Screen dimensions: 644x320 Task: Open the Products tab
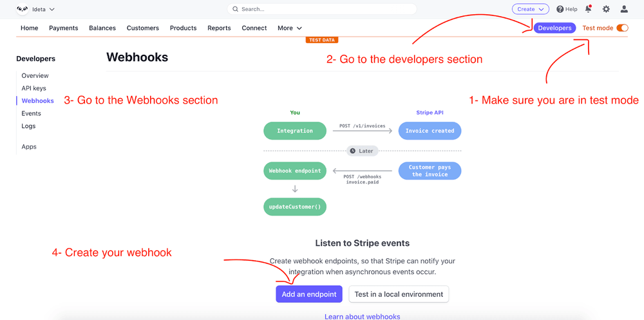[183, 28]
